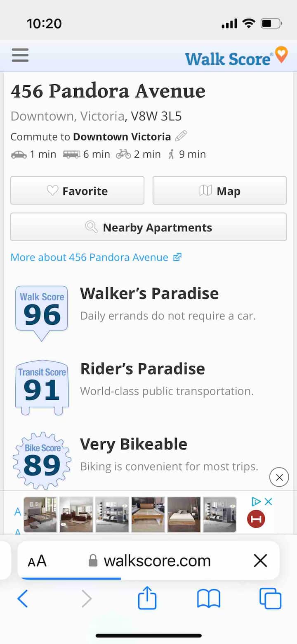Open the AA reader text options
The image size is (297, 644).
(37, 561)
